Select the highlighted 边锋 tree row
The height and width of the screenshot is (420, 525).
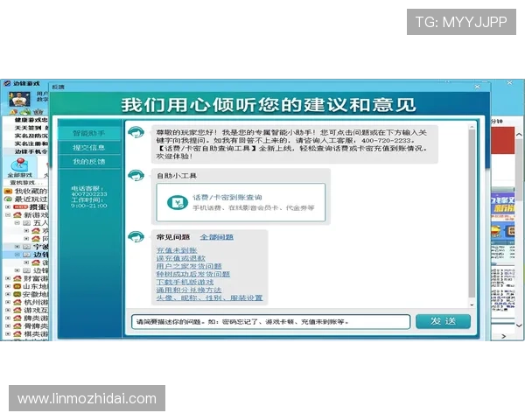[26, 255]
